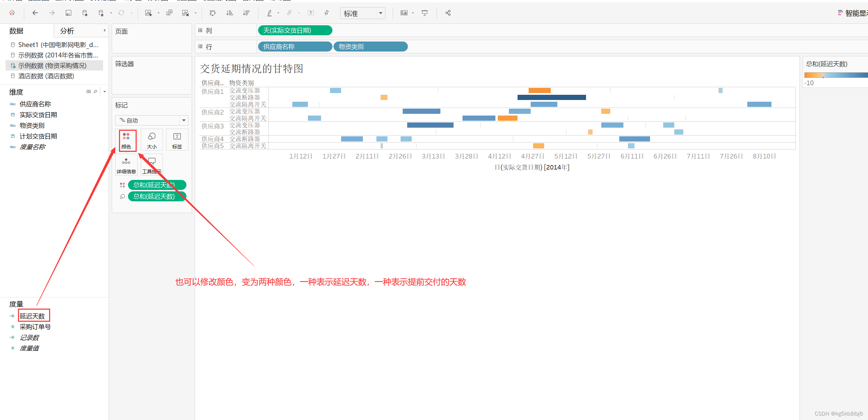
Task: Open the Group members dropdown arrow
Action: point(299,13)
